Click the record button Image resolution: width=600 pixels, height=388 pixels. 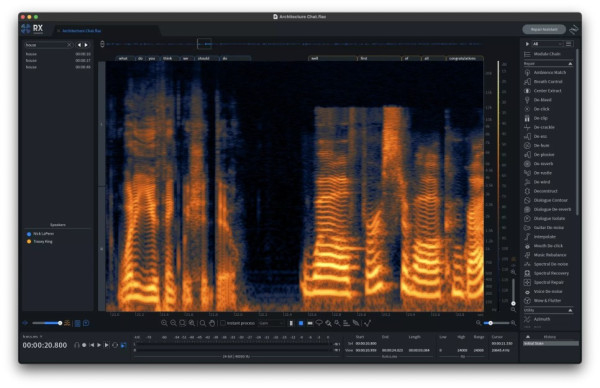84,345
